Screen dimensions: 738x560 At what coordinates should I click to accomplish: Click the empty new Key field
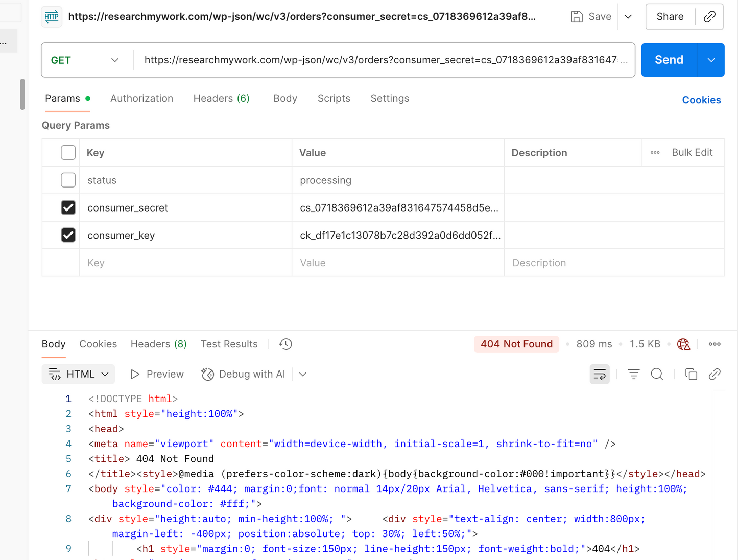click(186, 263)
